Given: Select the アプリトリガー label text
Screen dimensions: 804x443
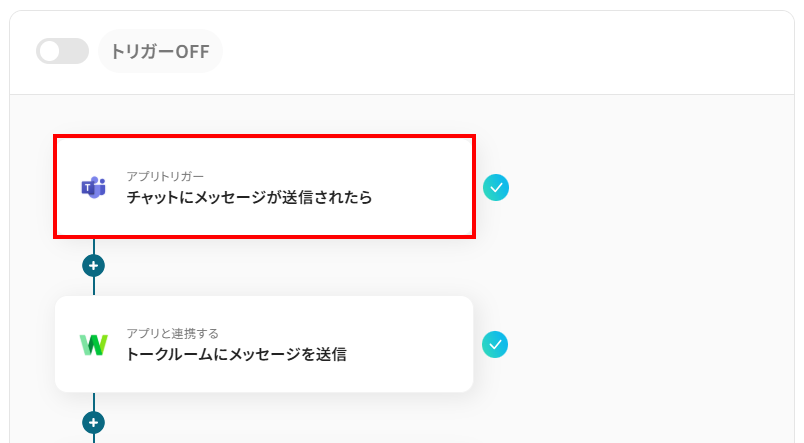Looking at the screenshot, I should click(x=165, y=176).
